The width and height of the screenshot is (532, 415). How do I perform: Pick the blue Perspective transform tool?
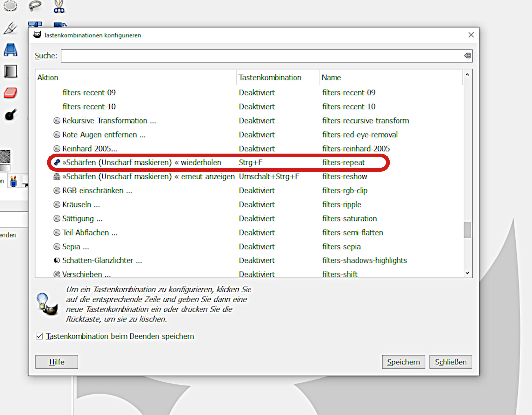[11, 50]
